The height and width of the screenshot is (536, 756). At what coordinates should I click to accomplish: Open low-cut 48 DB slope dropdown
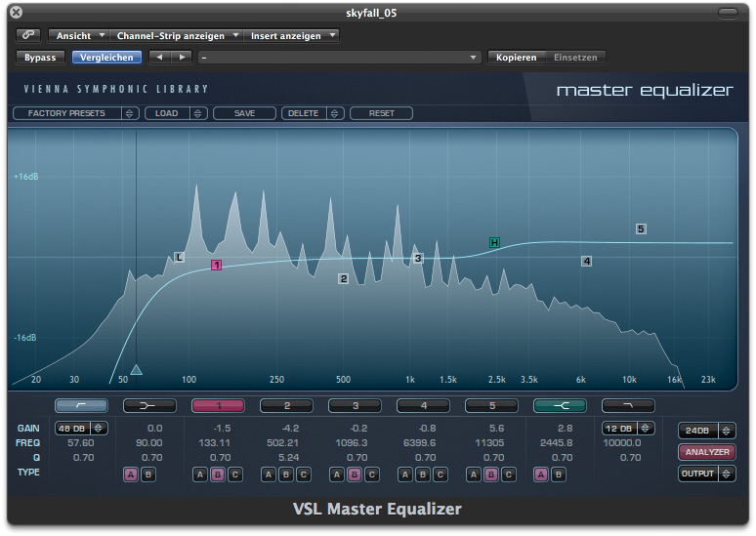click(81, 428)
